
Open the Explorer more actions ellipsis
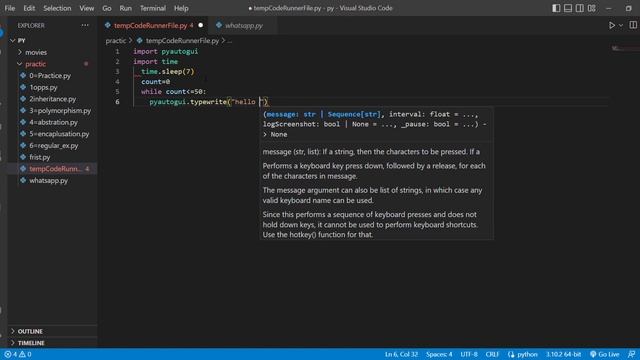coord(85,25)
